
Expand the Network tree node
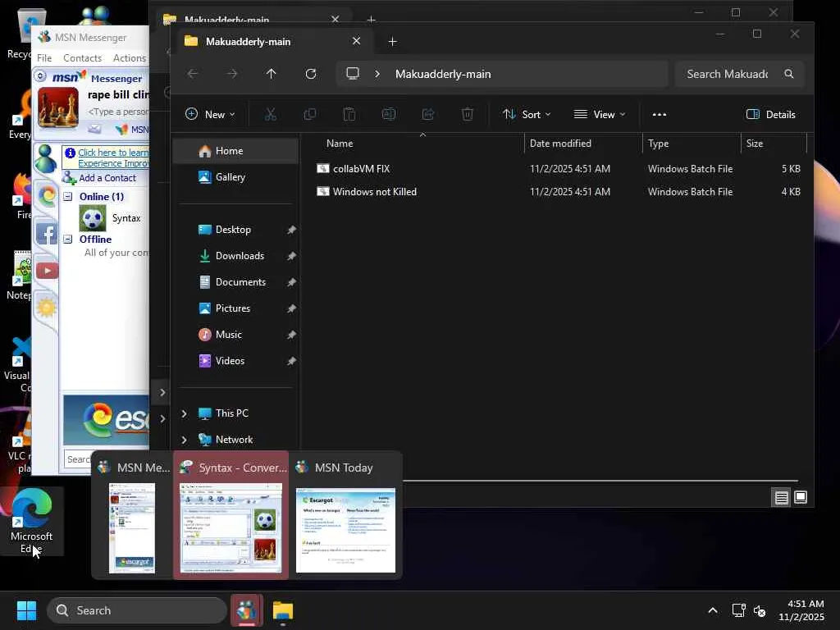(x=185, y=440)
